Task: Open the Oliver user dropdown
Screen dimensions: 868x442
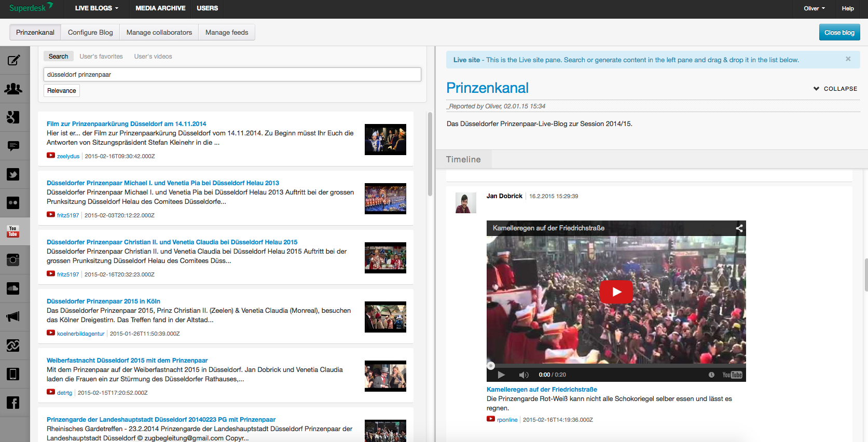Action: coord(814,8)
